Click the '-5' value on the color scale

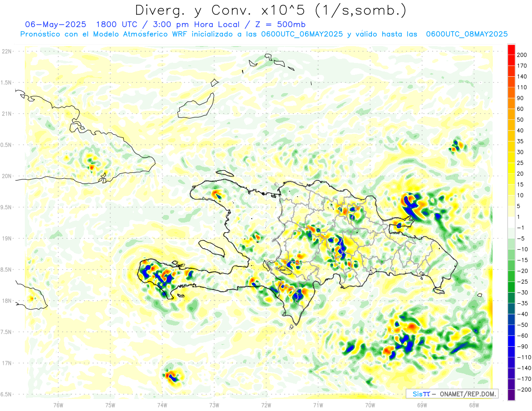521,239
